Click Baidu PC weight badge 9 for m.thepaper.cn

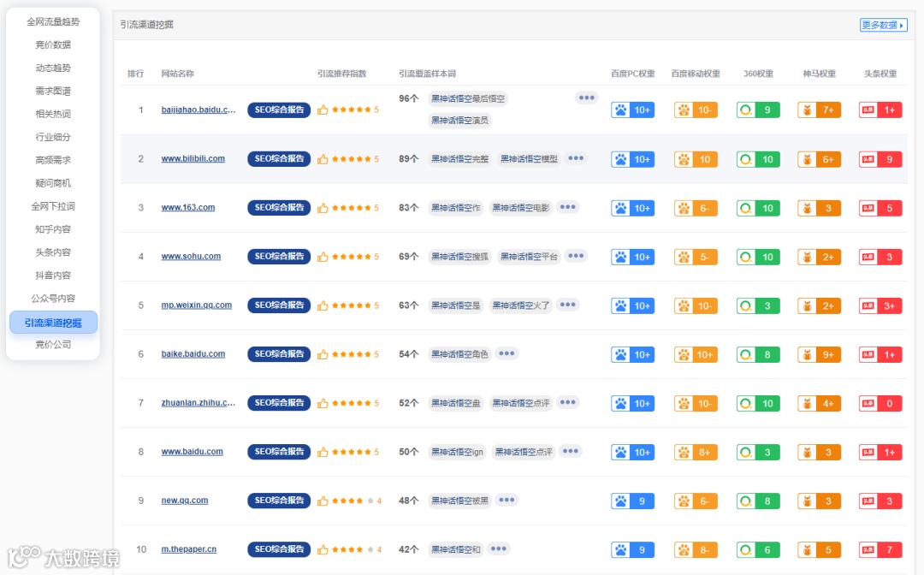pos(633,549)
